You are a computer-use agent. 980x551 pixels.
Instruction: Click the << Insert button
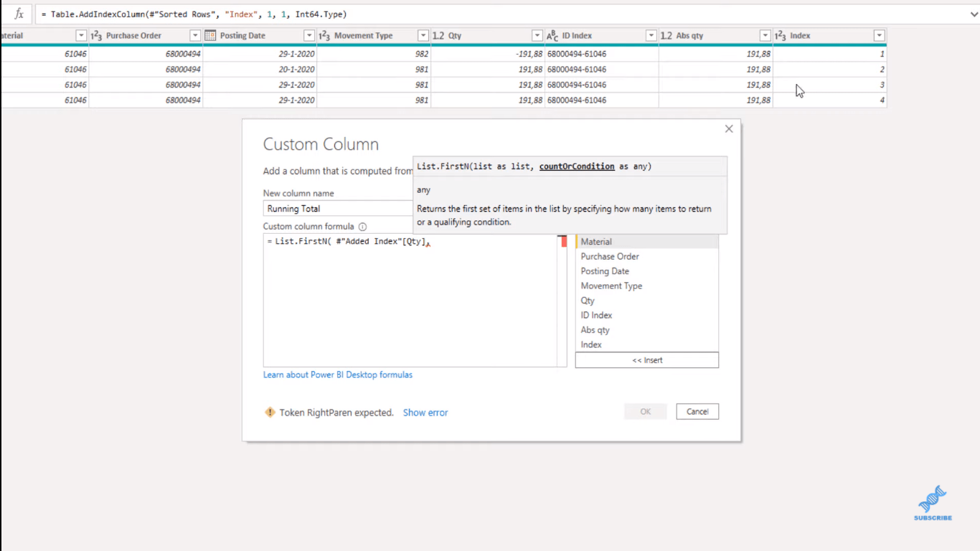point(647,360)
